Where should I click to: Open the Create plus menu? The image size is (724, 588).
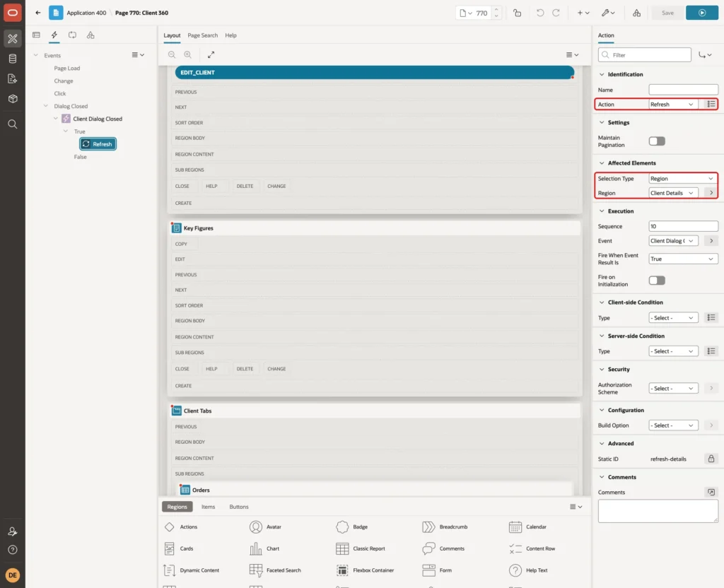coord(583,13)
